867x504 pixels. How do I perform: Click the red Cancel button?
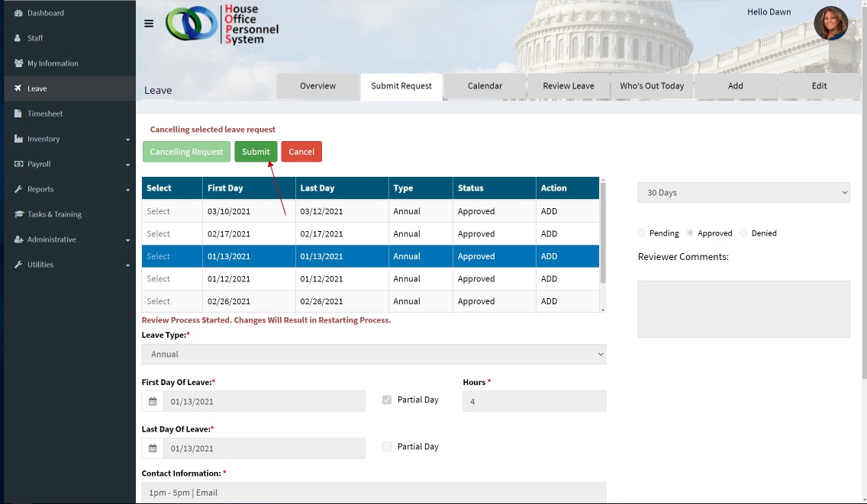pyautogui.click(x=301, y=152)
